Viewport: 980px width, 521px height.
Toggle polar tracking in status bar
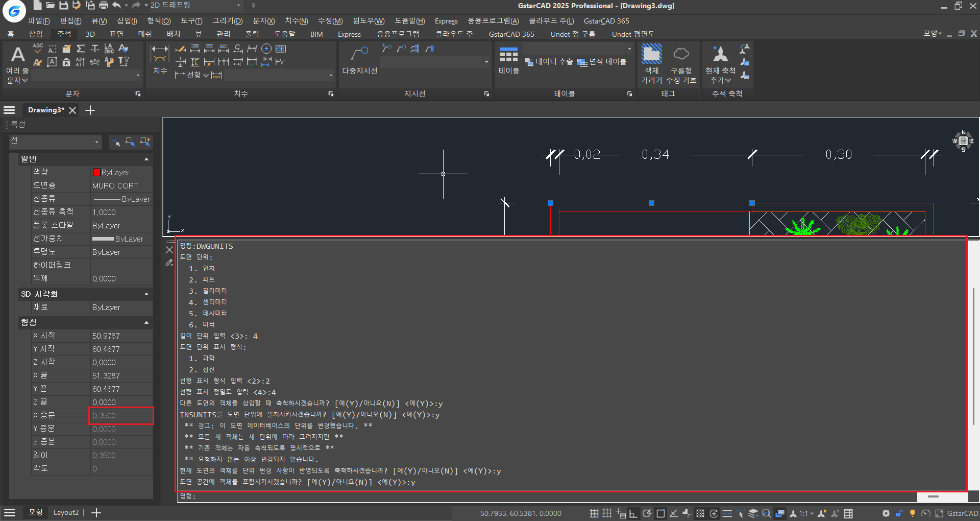647,513
